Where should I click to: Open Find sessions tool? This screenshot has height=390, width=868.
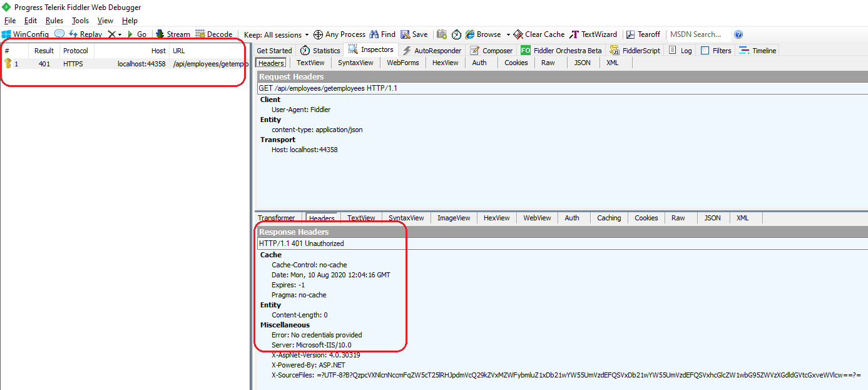click(x=382, y=34)
